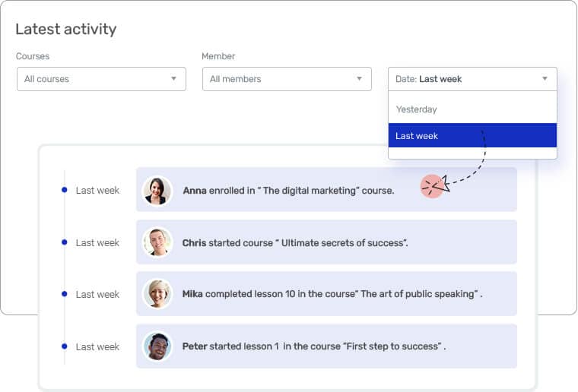
Task: Click Peter's profile avatar
Action: tap(157, 346)
